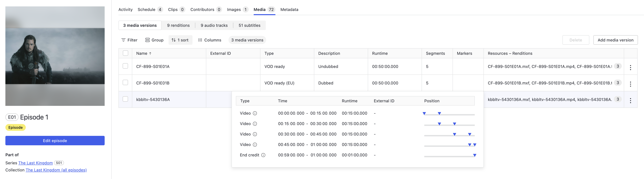Switch to Metadata tab
644x179 pixels.
pos(289,9)
